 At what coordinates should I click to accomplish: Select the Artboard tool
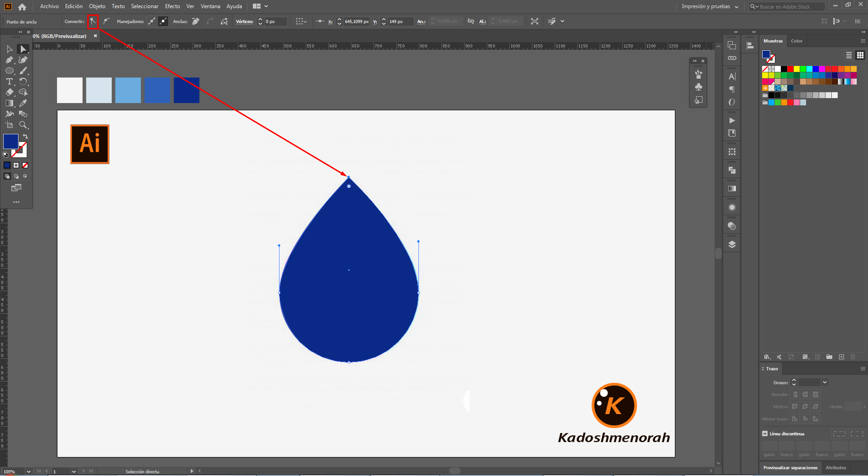coord(9,125)
